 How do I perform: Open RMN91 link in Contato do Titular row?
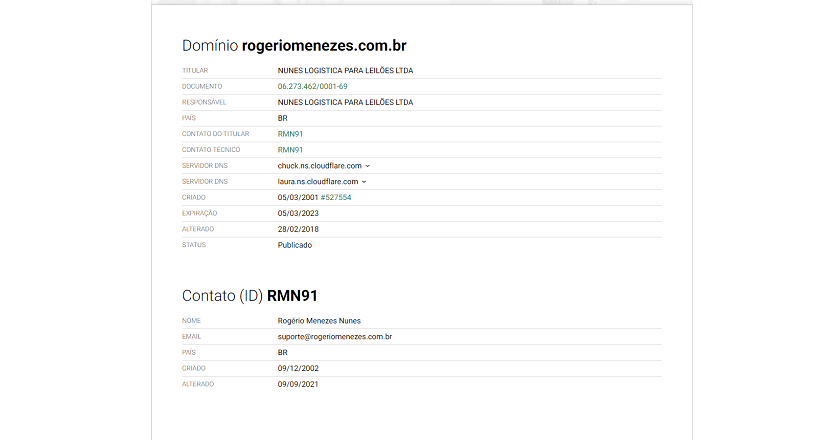click(289, 134)
